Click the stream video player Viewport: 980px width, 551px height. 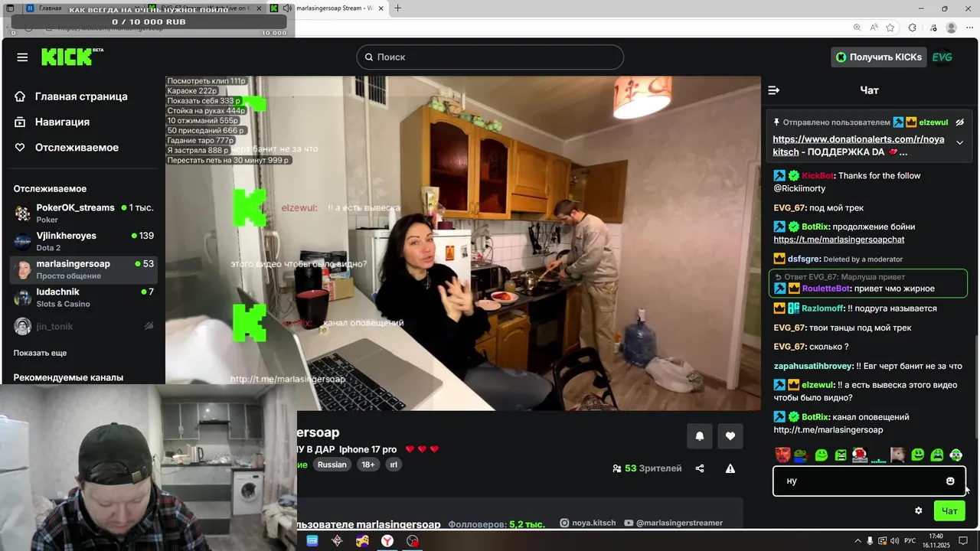click(463, 243)
